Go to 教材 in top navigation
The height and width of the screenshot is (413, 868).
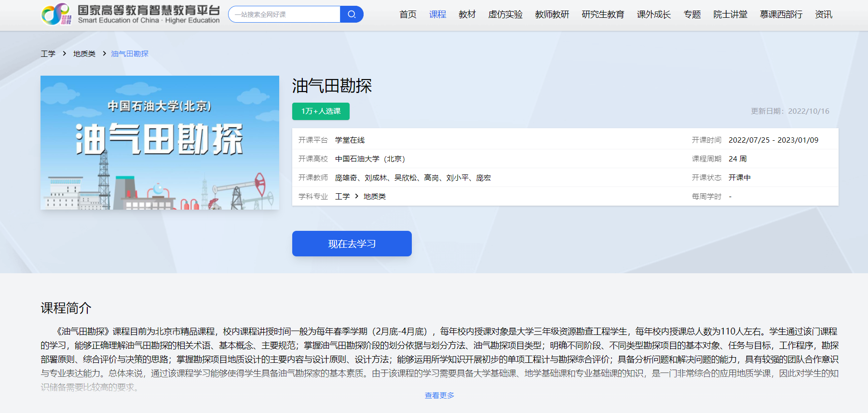point(467,14)
